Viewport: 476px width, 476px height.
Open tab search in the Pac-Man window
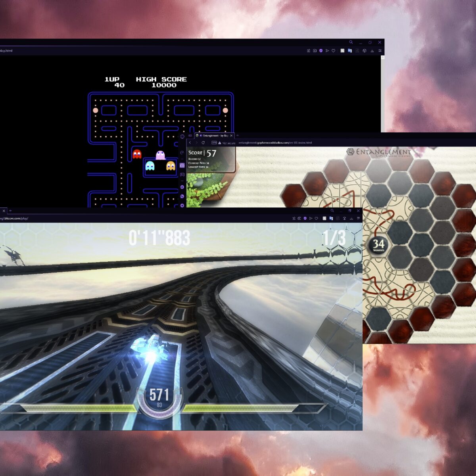pyautogui.click(x=351, y=42)
